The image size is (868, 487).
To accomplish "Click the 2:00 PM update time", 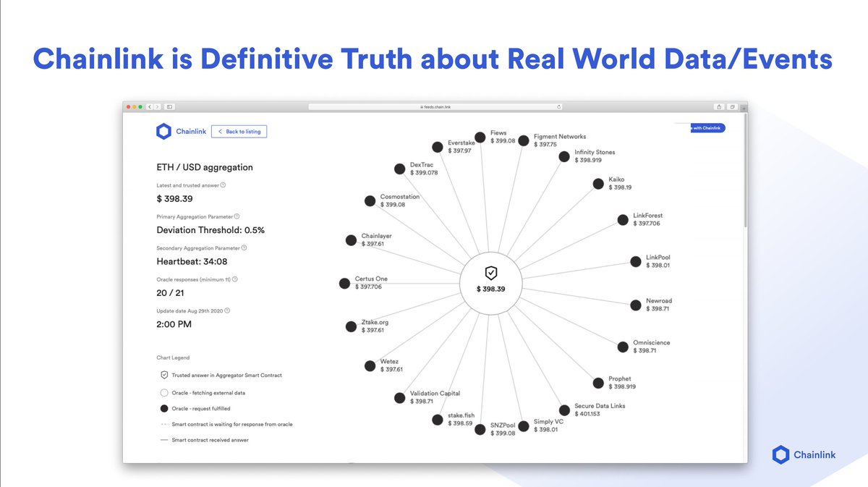I will (x=174, y=324).
